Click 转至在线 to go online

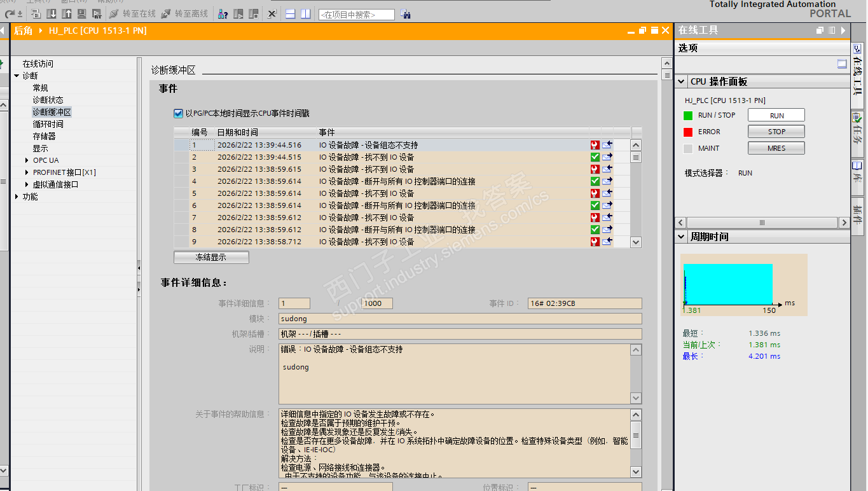pyautogui.click(x=133, y=13)
